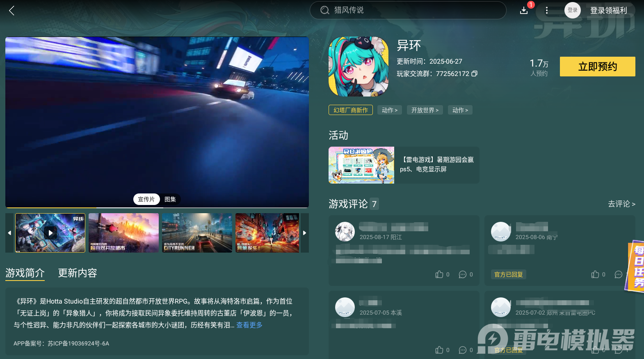Click the 异环 game app icon

[359, 67]
